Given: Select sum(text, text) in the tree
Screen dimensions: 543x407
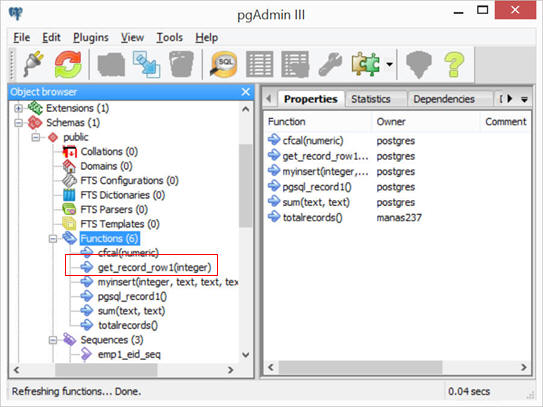Looking at the screenshot, I should click(x=132, y=311).
